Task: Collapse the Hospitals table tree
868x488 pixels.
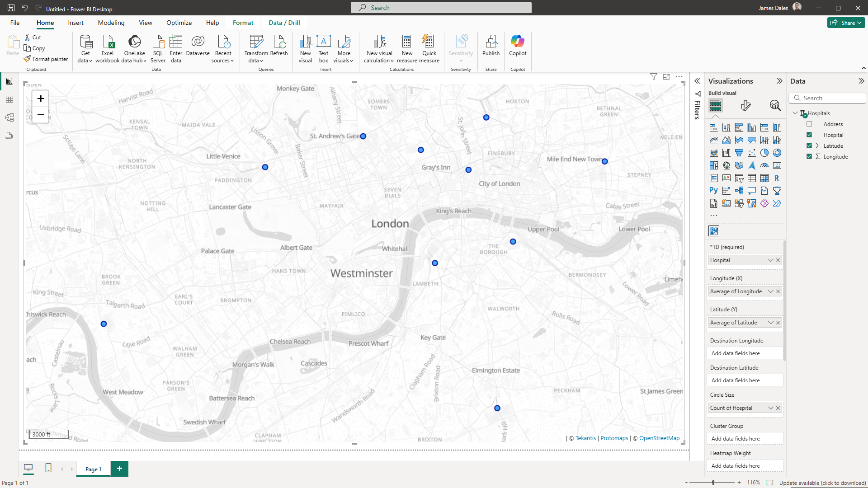Action: (x=795, y=113)
